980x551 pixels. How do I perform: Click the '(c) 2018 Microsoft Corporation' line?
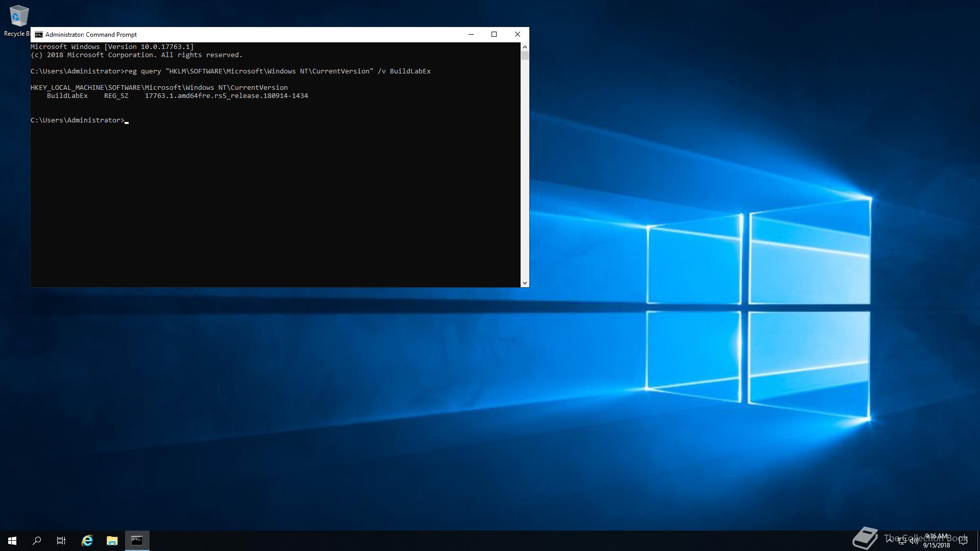click(136, 55)
